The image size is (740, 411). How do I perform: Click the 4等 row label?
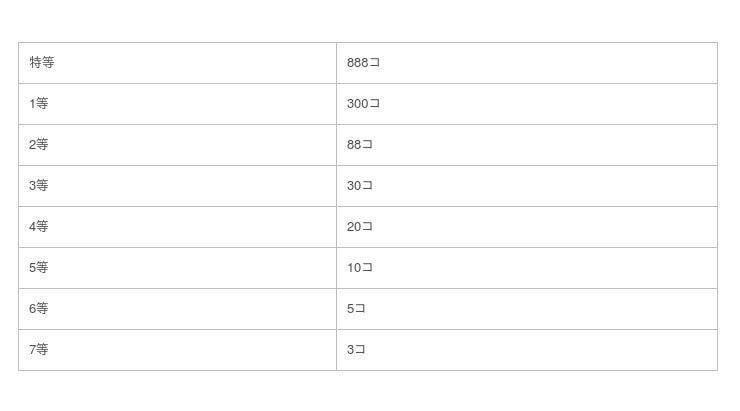tap(39, 227)
